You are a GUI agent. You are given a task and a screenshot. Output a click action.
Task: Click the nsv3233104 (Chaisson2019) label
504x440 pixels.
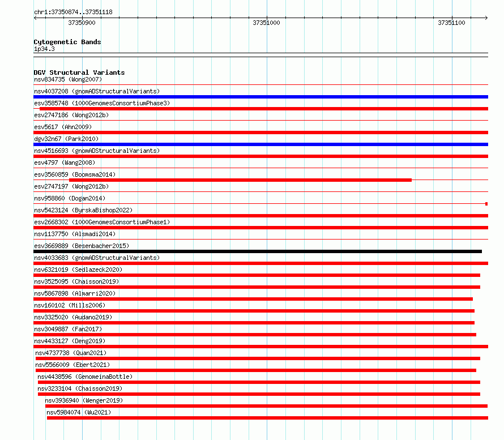[x=80, y=388]
